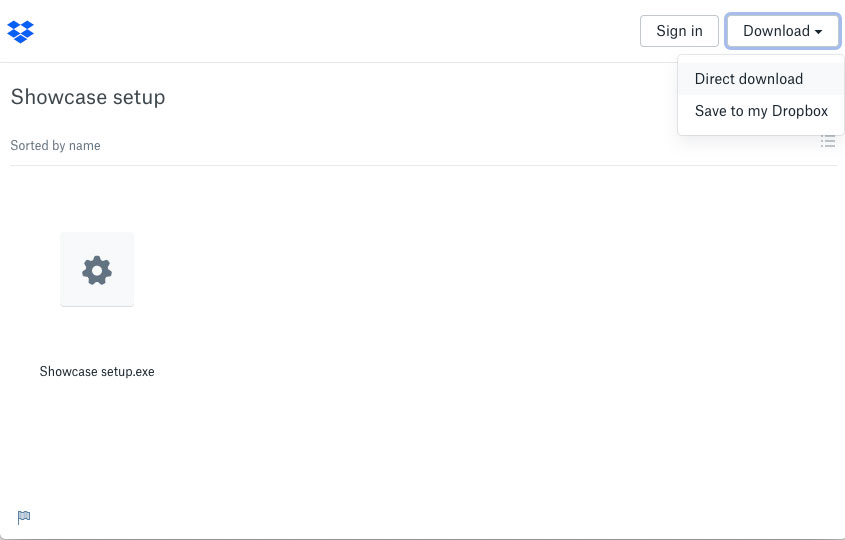The image size is (845, 540).
Task: Toggle the file layout view icon
Action: tap(828, 142)
